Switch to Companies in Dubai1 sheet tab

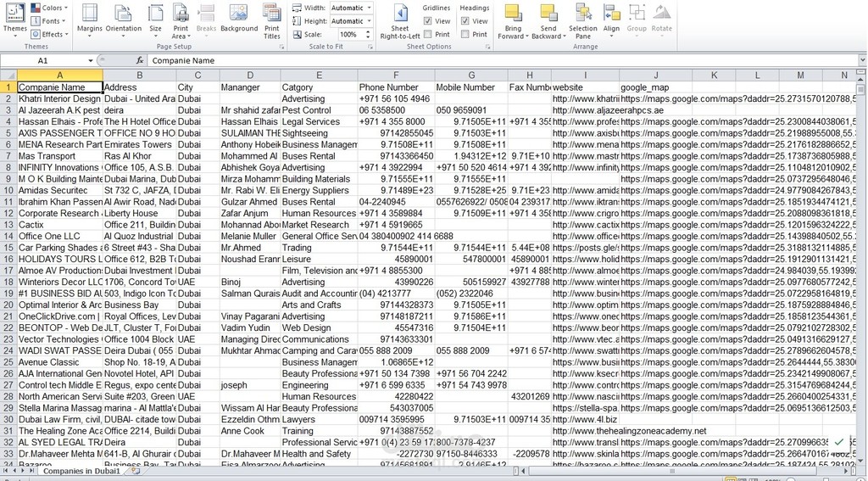pyautogui.click(x=81, y=471)
